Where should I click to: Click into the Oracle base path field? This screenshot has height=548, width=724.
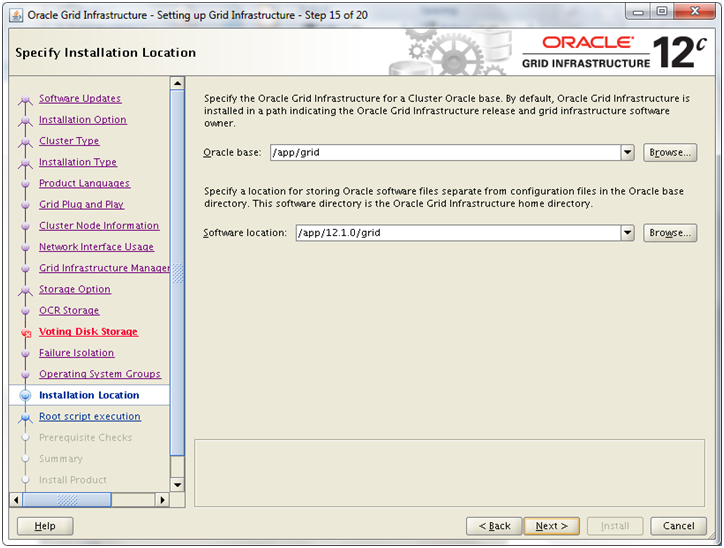pyautogui.click(x=446, y=152)
